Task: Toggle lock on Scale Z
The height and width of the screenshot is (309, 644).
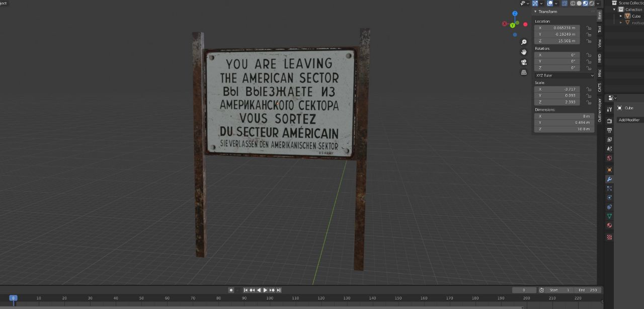Action: click(589, 103)
